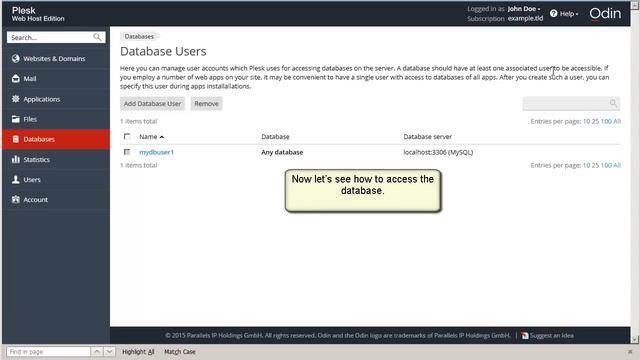Image resolution: width=640 pixels, height=360 pixels.
Task: Click the list filter search magnifier icon
Action: [x=613, y=103]
